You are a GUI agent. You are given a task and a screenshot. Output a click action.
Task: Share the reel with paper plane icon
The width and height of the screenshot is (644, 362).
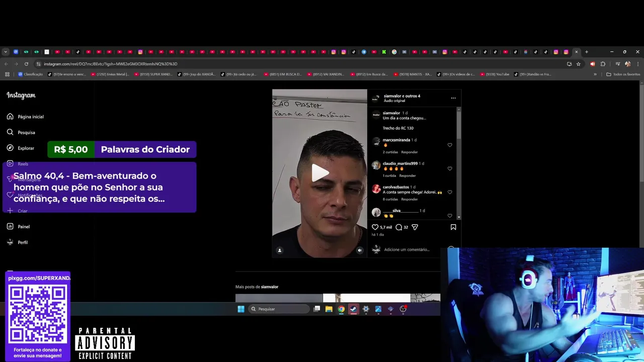[x=415, y=227]
